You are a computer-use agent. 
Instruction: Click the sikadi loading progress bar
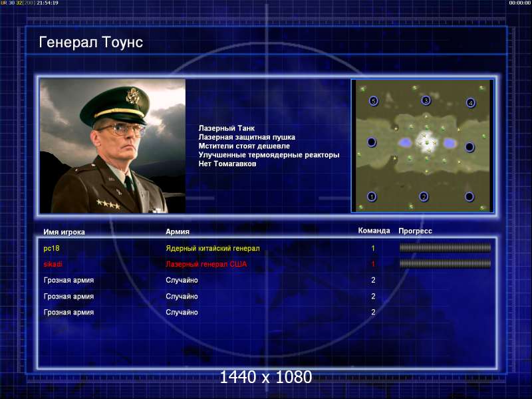click(x=445, y=263)
